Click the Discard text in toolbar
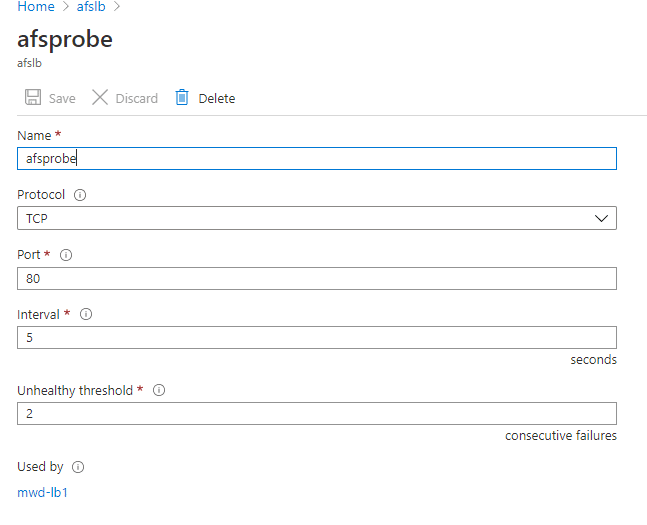The image size is (647, 525). coord(137,99)
